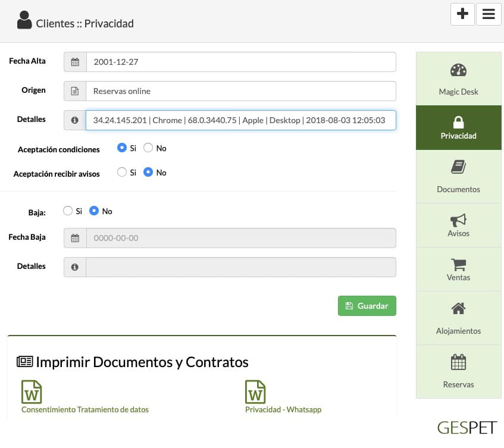Open the Privacidad - Whatsapp Word icon

tap(255, 391)
